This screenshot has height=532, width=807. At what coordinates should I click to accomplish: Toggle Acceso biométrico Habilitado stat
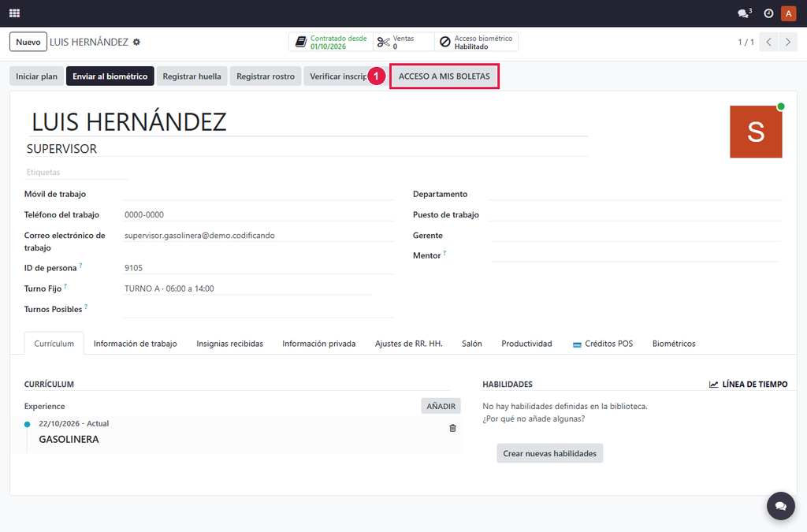click(476, 43)
